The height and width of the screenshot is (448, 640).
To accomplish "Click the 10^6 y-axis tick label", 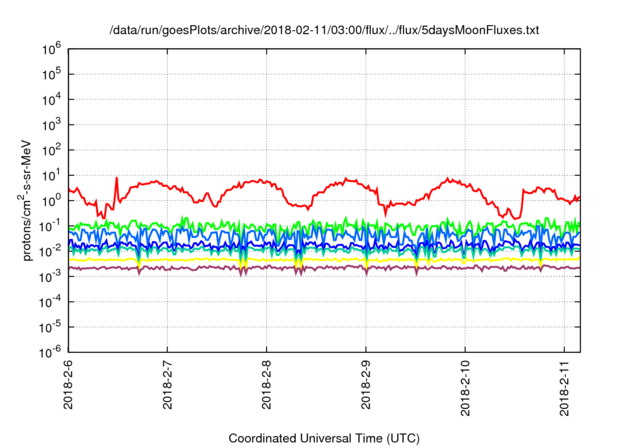I will (51, 50).
